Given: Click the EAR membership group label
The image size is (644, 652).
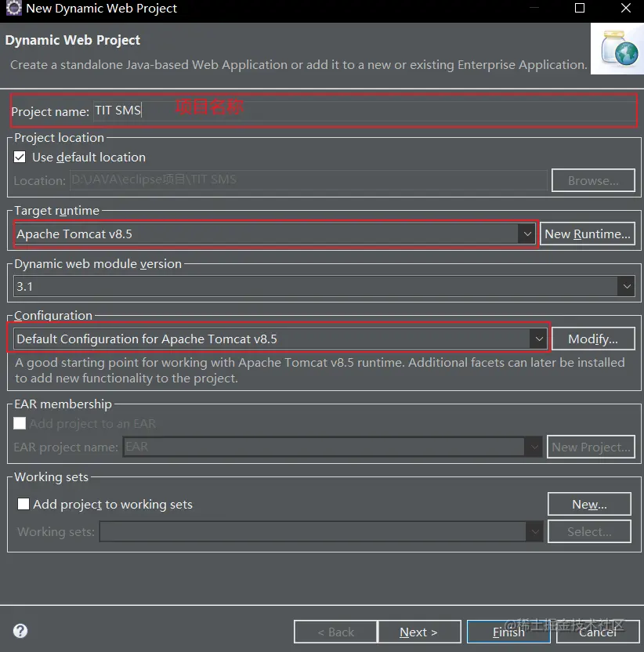Looking at the screenshot, I should pyautogui.click(x=63, y=404).
